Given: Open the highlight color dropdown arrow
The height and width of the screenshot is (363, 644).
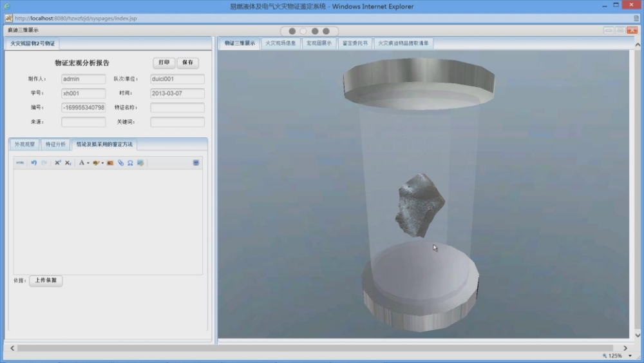Looking at the screenshot, I should (x=102, y=163).
